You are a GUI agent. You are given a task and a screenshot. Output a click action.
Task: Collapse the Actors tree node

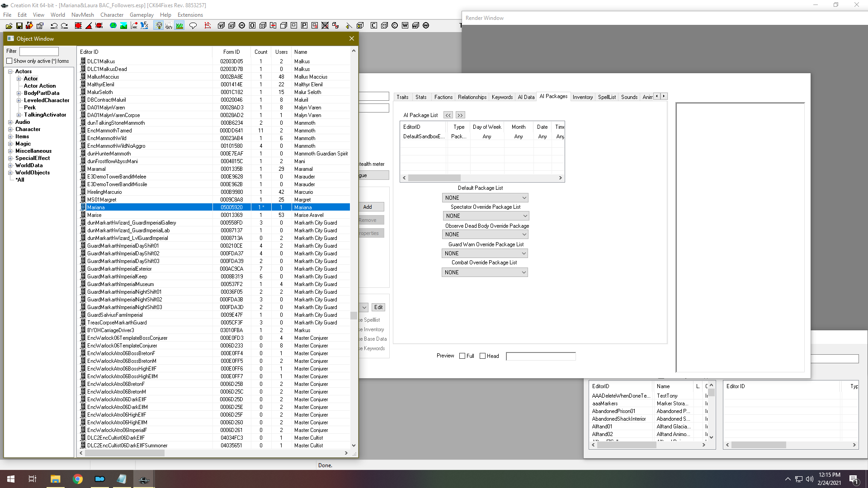point(10,71)
